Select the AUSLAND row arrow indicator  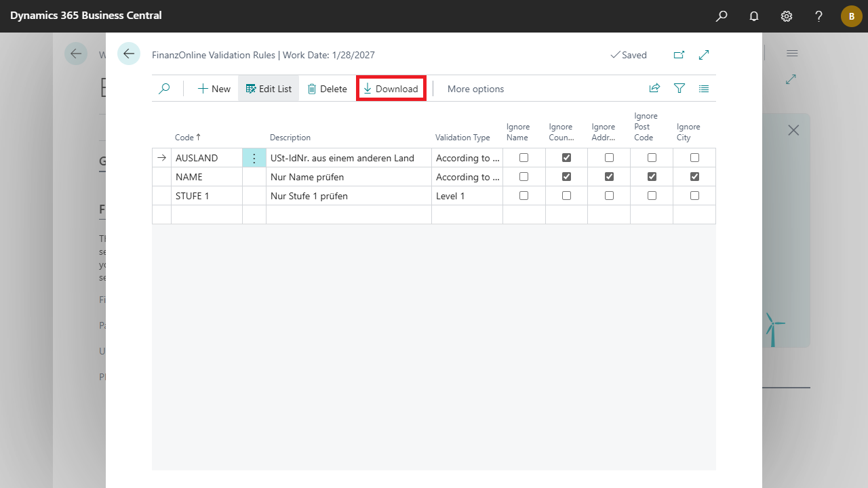[x=161, y=158]
